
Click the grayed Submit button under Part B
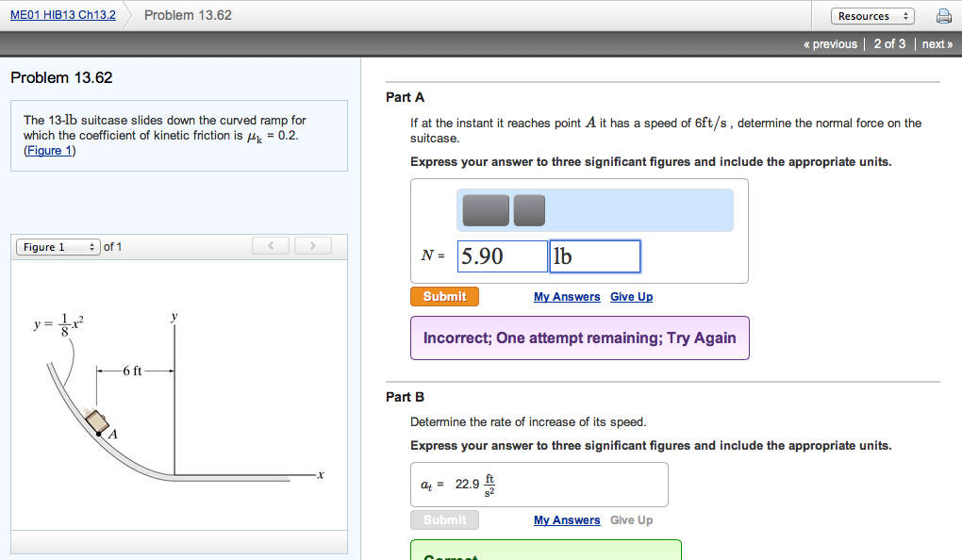click(x=444, y=519)
